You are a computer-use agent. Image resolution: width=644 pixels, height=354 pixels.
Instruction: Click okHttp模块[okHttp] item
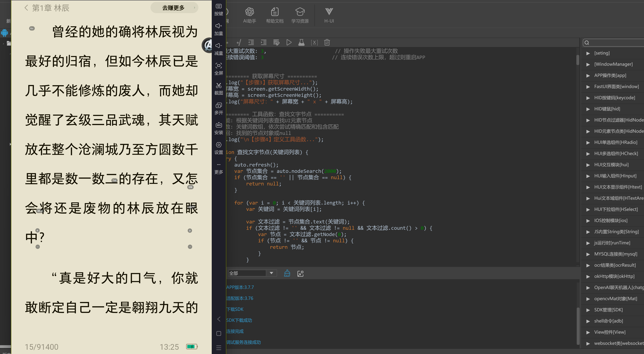point(614,276)
